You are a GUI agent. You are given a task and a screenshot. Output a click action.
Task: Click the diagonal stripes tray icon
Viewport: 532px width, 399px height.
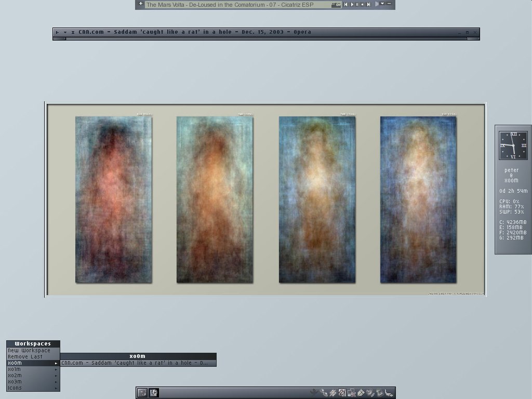pos(333,393)
